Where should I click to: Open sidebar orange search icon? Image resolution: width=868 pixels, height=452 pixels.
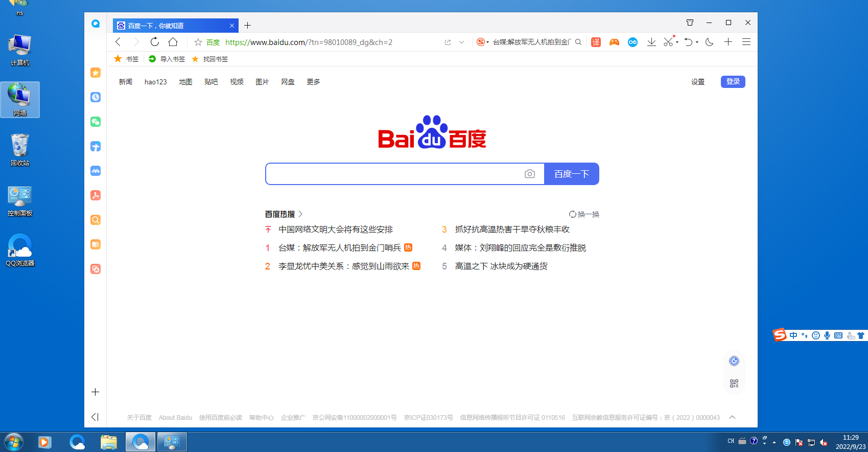coord(96,220)
